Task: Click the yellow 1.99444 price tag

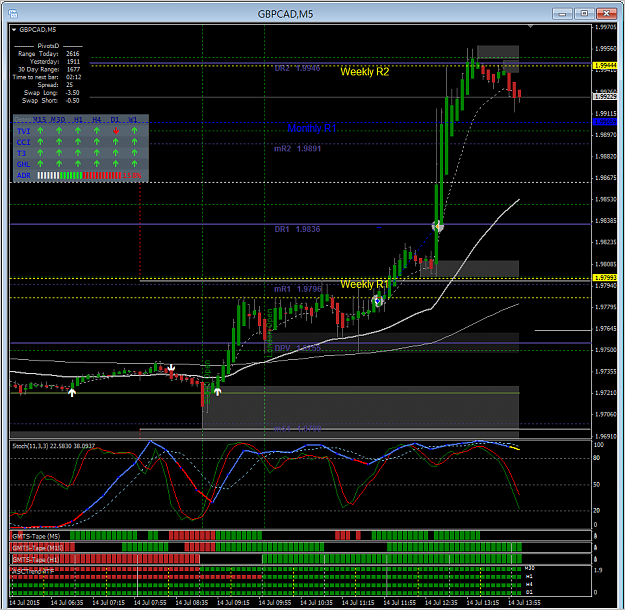Action: point(605,65)
